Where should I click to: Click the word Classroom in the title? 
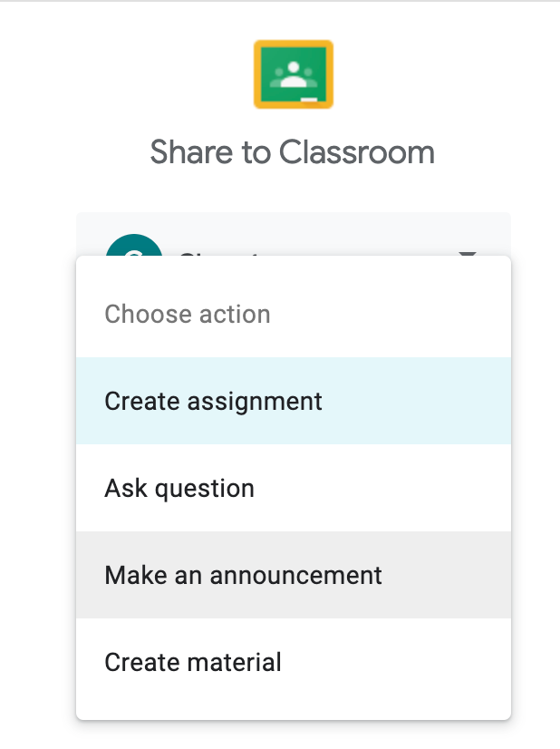click(357, 152)
